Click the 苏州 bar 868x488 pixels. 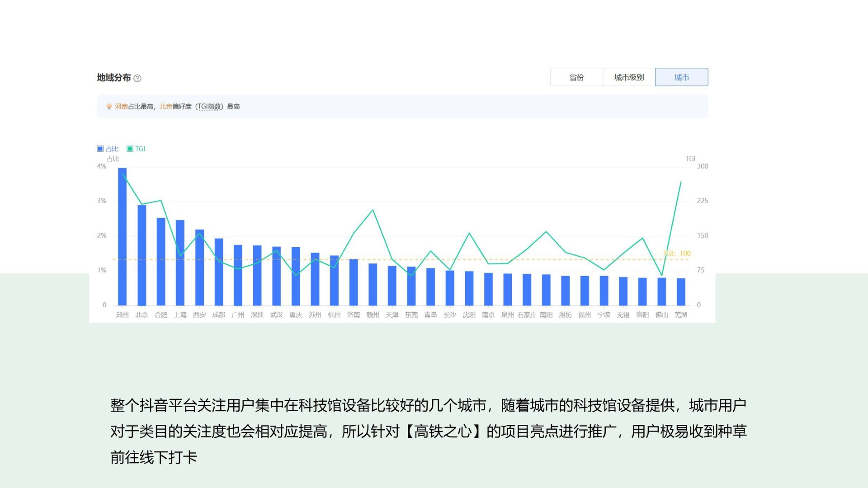[315, 279]
